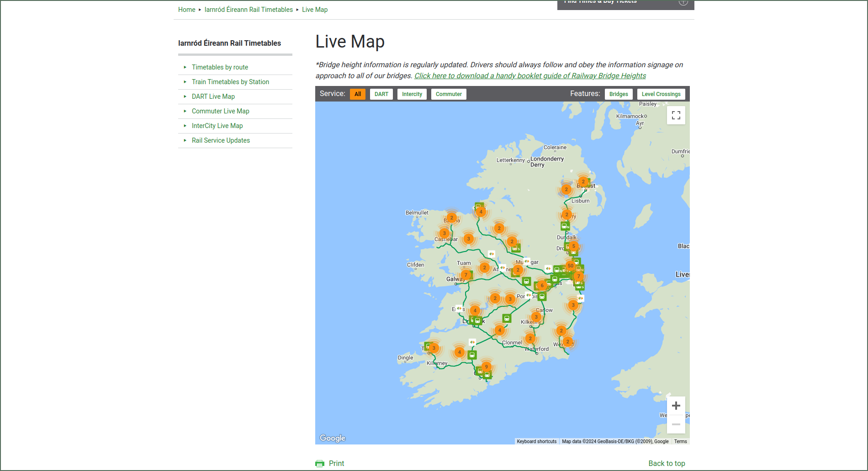Go to InterCity Live Map
This screenshot has width=868, height=471.
tap(217, 126)
